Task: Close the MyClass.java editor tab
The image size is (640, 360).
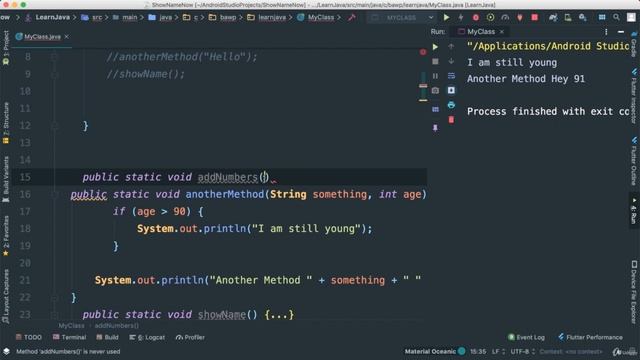Action: tap(67, 37)
